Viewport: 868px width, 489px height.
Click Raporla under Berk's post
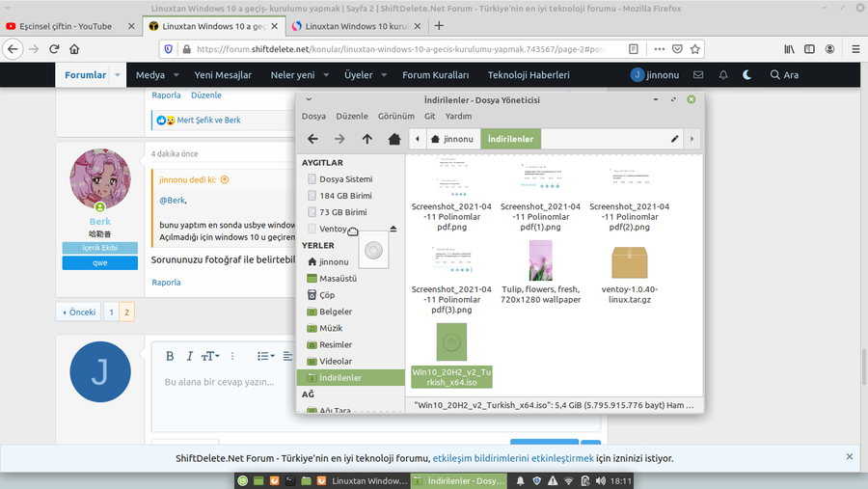pos(166,283)
